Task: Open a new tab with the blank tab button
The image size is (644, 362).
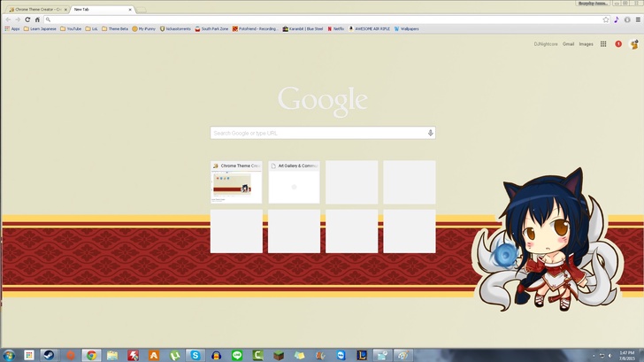Action: coord(142,10)
